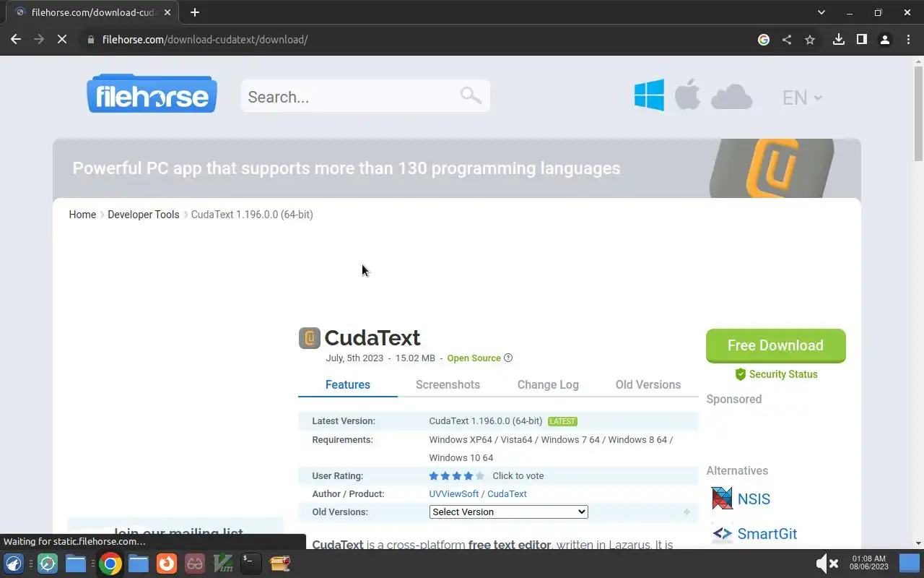Click the FileHorse logo
Screen dimensions: 924x578
point(152,94)
